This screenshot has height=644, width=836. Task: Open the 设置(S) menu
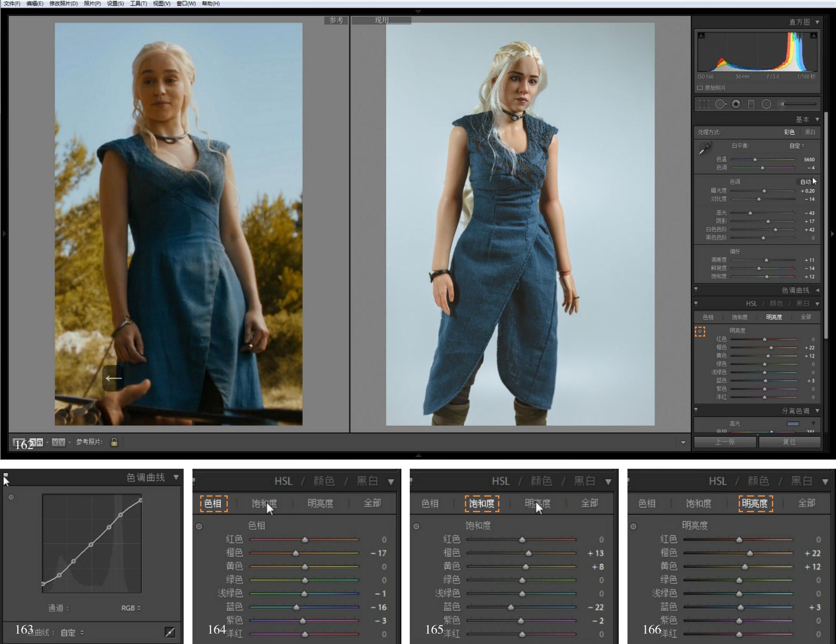tap(115, 3)
